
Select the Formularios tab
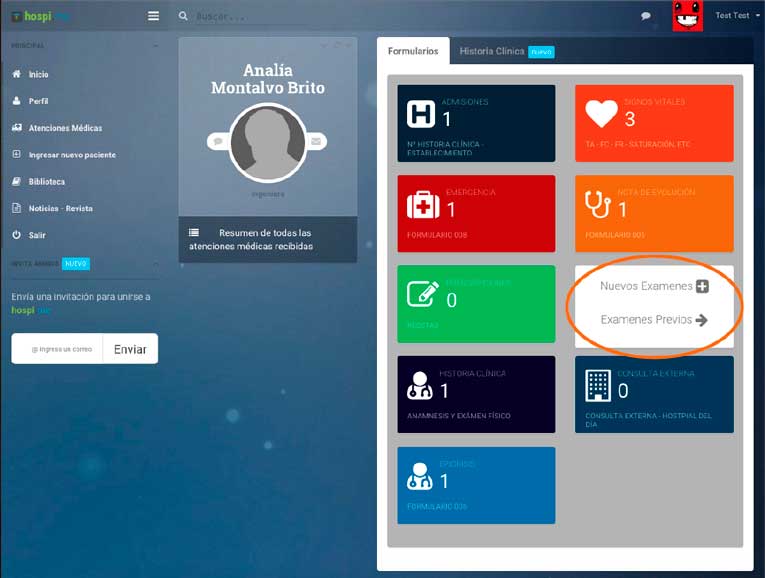pyautogui.click(x=413, y=51)
